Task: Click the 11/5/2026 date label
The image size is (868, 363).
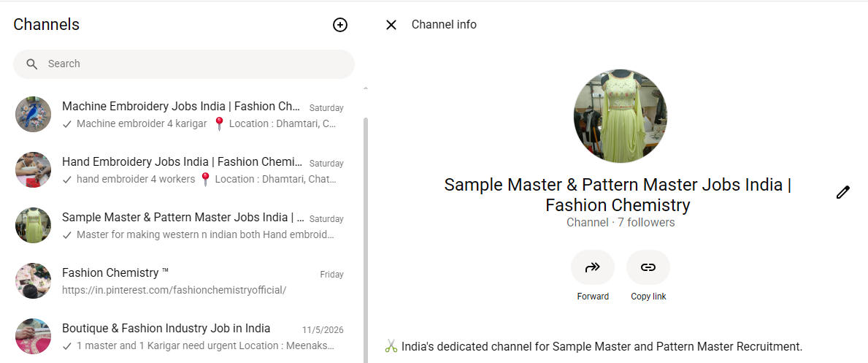Action: point(323,330)
